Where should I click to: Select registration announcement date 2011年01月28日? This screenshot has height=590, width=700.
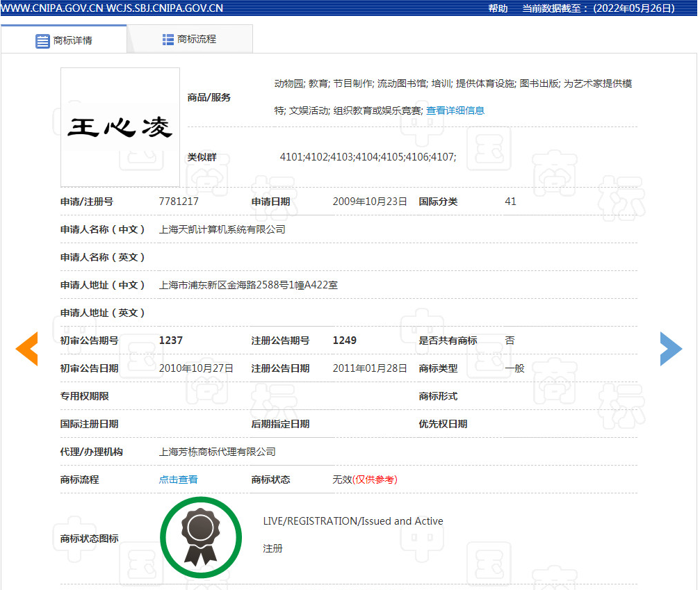click(x=370, y=368)
